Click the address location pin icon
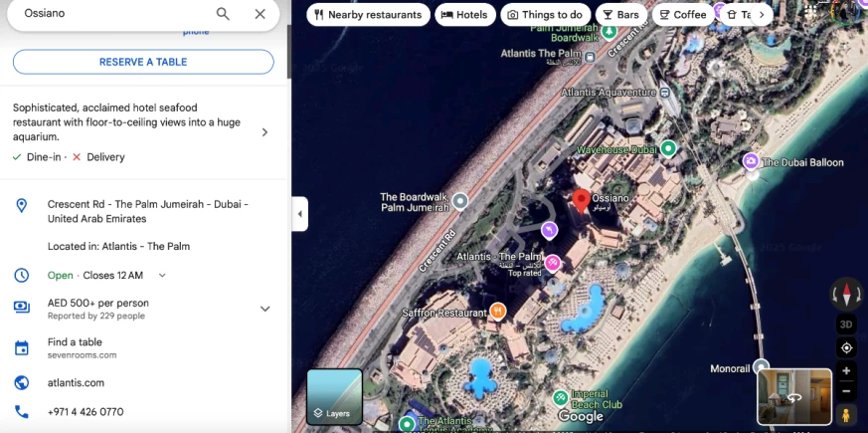This screenshot has width=868, height=433. pyautogui.click(x=21, y=206)
